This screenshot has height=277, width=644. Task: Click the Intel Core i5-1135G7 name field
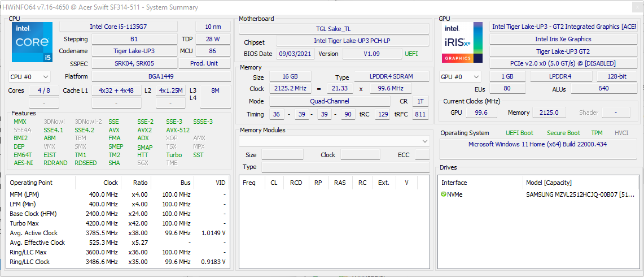(x=119, y=27)
